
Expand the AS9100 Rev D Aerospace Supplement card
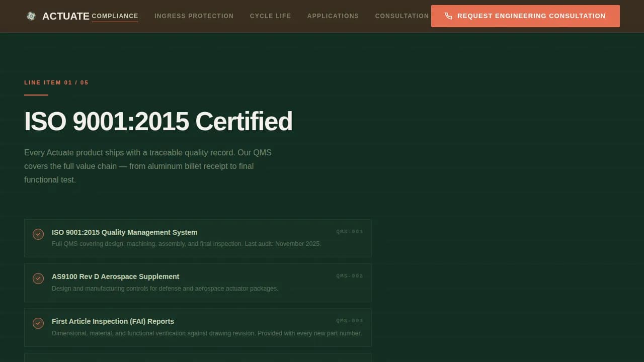click(198, 282)
